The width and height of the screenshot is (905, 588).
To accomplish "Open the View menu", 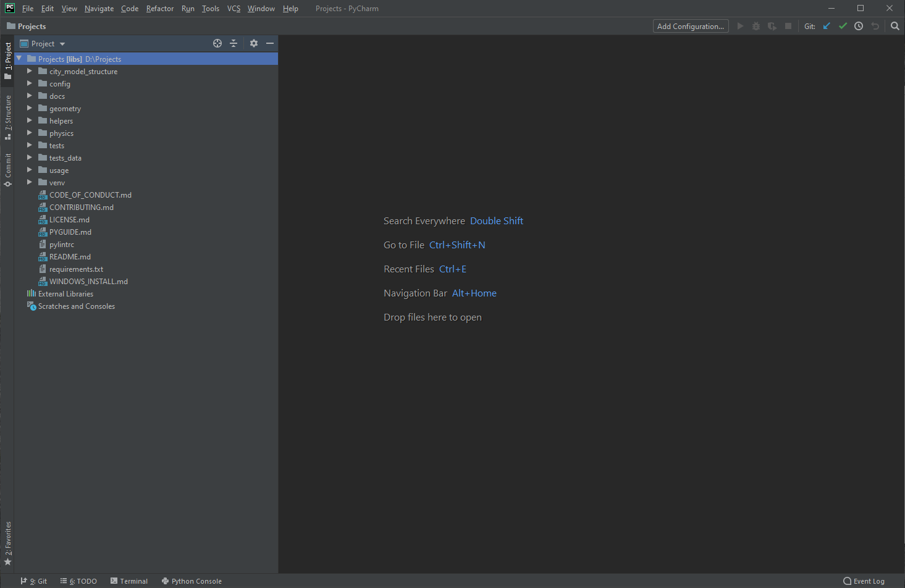I will click(x=69, y=9).
